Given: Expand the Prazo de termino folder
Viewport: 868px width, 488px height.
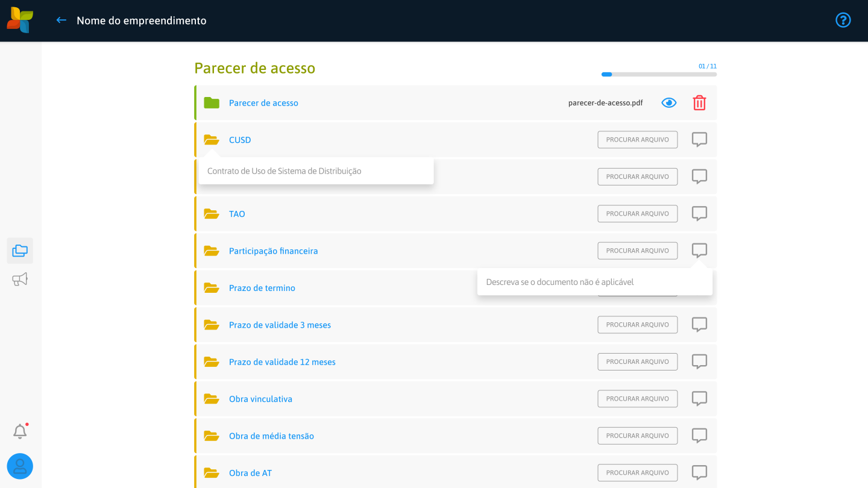Looking at the screenshot, I should [211, 288].
